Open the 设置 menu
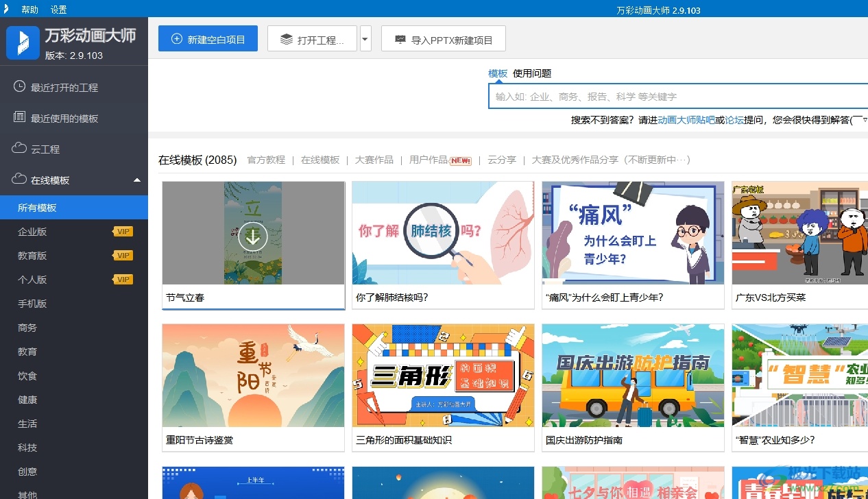 59,10
